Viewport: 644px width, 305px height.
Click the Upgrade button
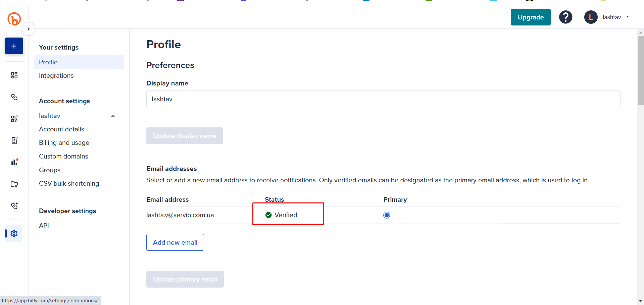coord(530,17)
